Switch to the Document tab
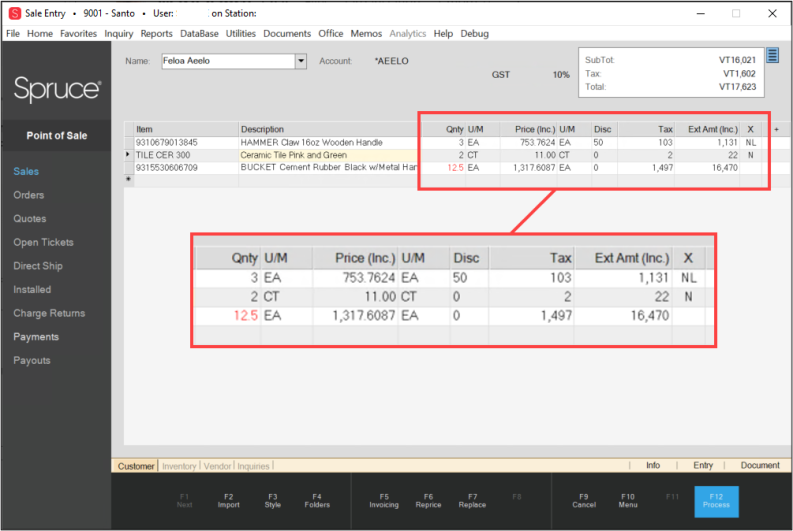Screen dimensions: 793x531 (760, 465)
